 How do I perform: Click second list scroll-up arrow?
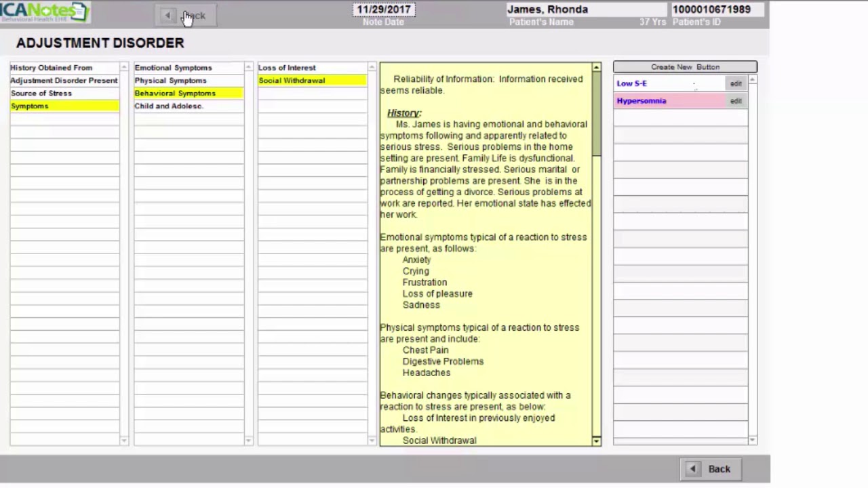pyautogui.click(x=248, y=67)
